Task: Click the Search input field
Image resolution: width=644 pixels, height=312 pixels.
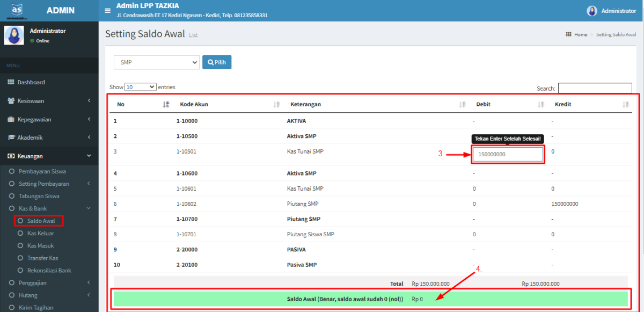Action: pos(595,88)
